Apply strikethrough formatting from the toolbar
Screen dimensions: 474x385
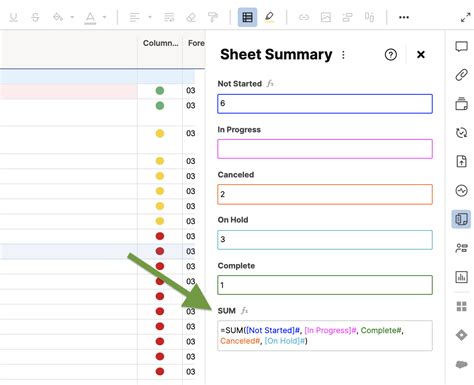35,17
